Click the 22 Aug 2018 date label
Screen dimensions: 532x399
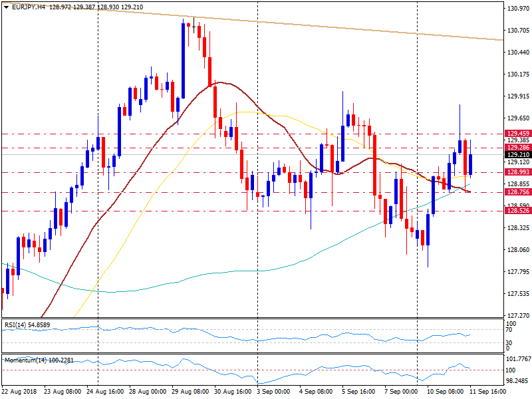[19, 392]
